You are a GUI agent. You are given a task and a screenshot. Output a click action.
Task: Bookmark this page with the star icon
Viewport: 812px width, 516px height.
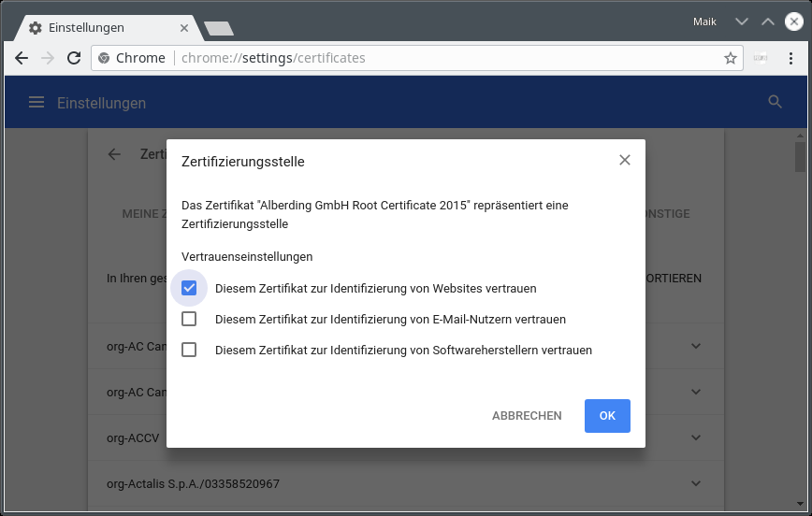pos(731,58)
